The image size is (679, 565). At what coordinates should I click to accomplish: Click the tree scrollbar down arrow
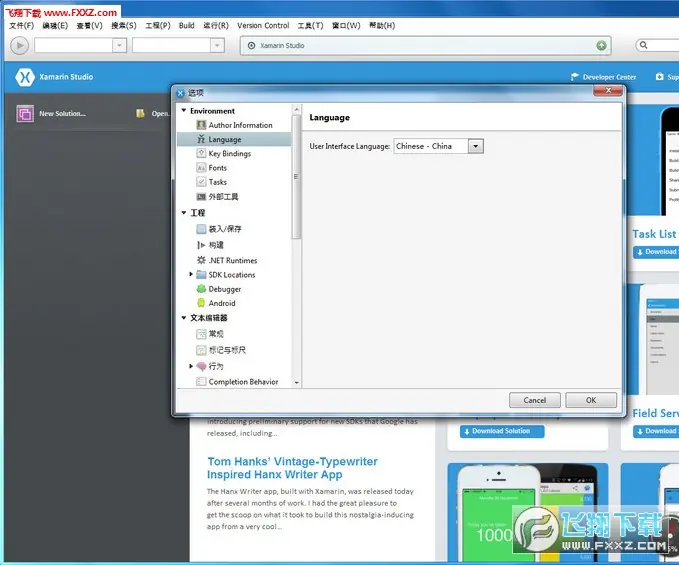click(x=296, y=382)
